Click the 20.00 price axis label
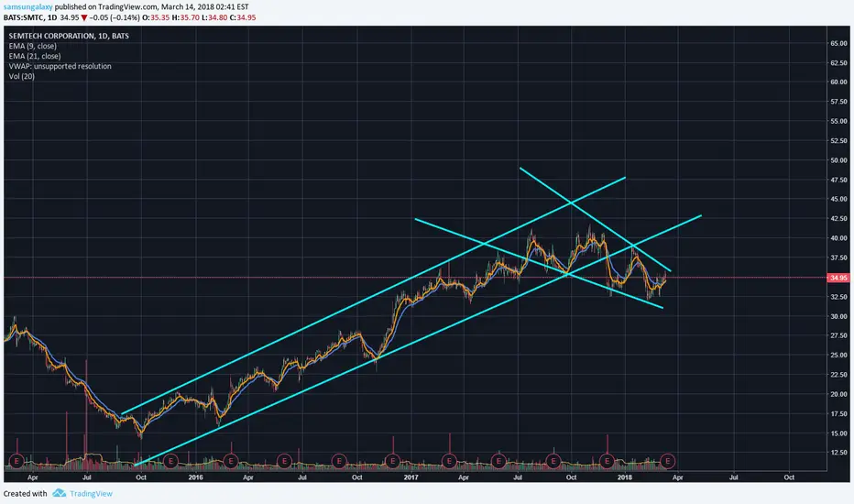The image size is (854, 504). [838, 394]
